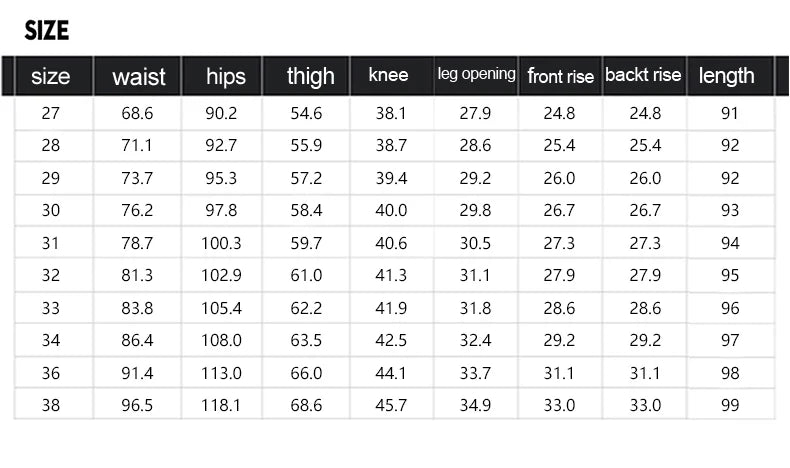The image size is (790, 468).
Task: Click leg opening value 29.2 in size 29 row
Action: point(475,178)
